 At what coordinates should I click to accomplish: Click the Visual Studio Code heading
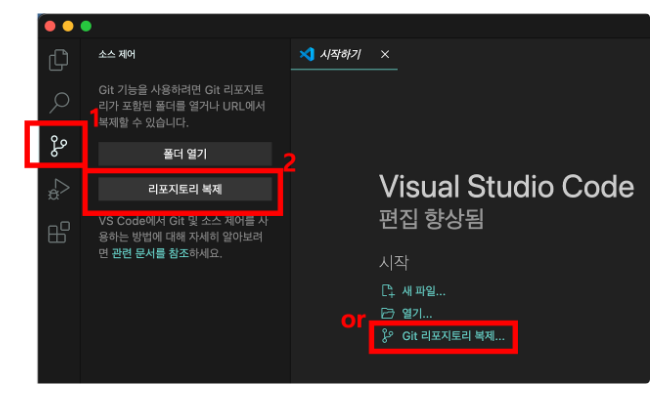tap(506, 186)
